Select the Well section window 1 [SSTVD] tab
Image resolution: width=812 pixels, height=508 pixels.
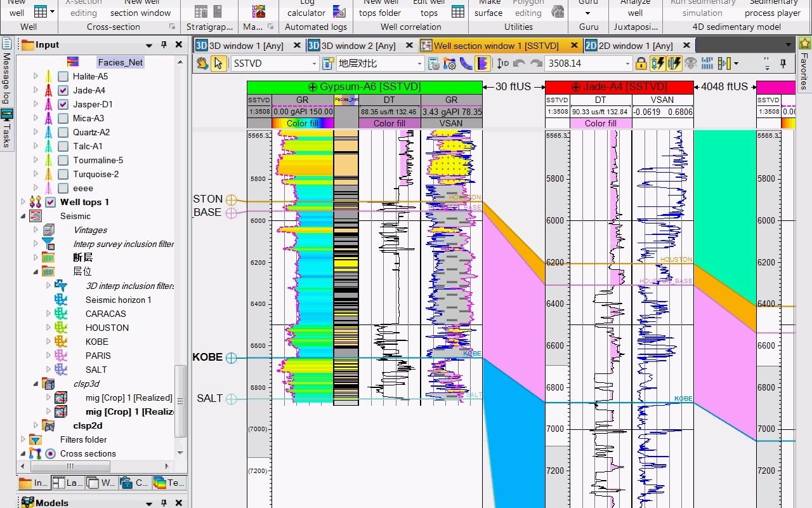pos(497,46)
